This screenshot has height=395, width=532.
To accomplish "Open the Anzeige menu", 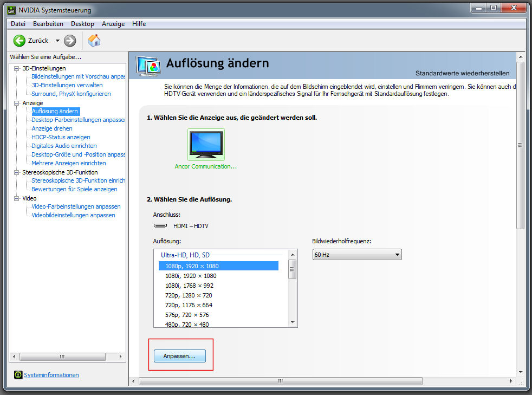I will pyautogui.click(x=113, y=24).
